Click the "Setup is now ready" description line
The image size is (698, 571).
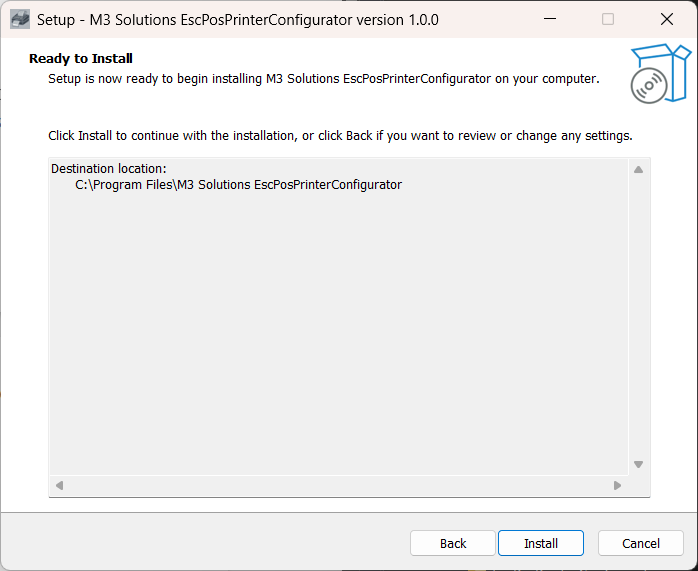coord(323,78)
